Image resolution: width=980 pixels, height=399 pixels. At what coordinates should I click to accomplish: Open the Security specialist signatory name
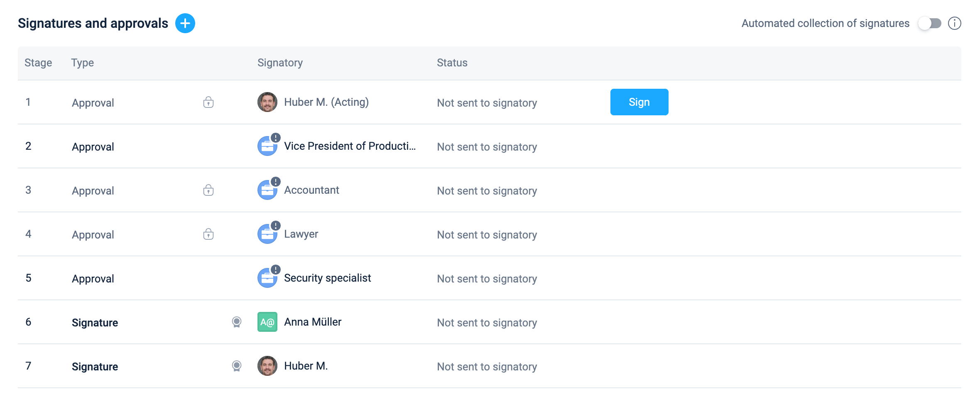point(327,278)
